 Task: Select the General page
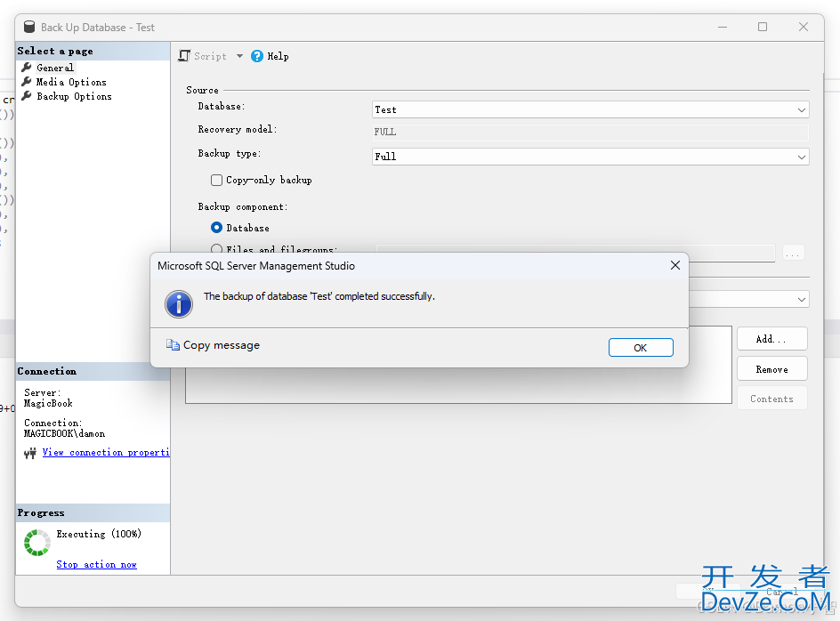click(54, 68)
